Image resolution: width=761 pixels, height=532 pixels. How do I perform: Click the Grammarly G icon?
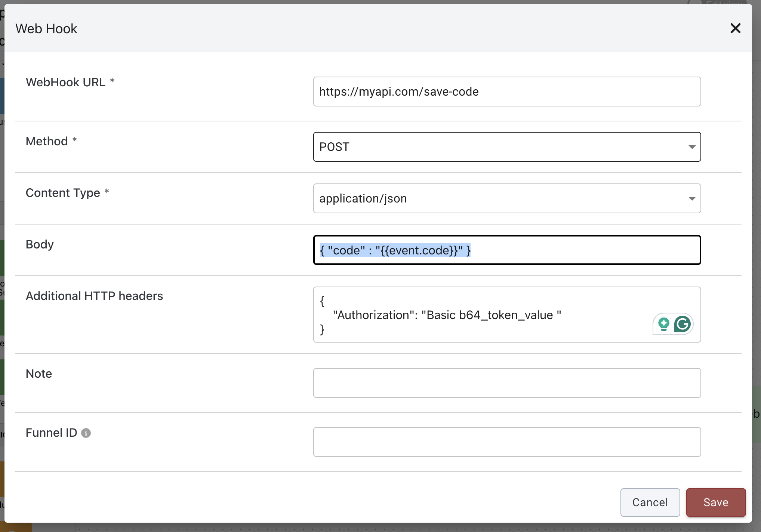(683, 324)
